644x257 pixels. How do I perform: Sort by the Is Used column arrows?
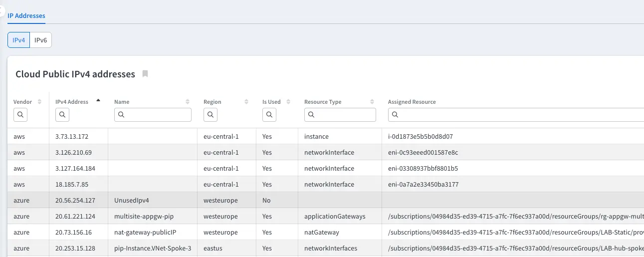click(x=288, y=102)
